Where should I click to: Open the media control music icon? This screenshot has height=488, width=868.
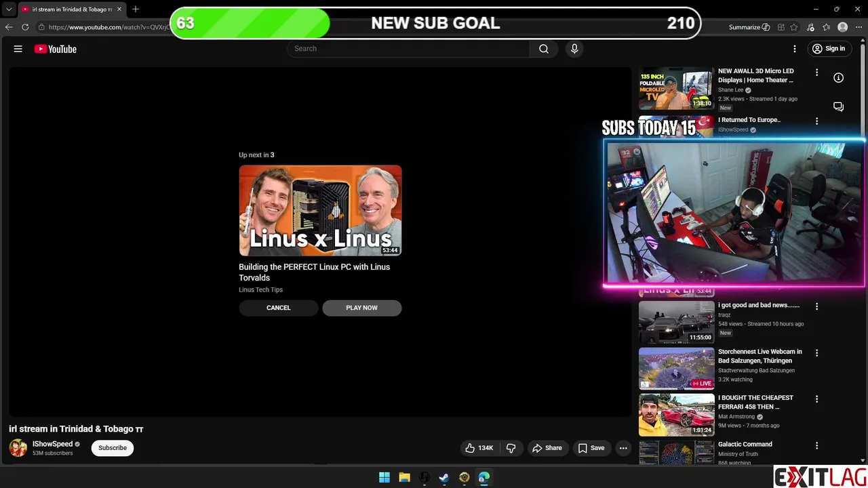(x=811, y=27)
